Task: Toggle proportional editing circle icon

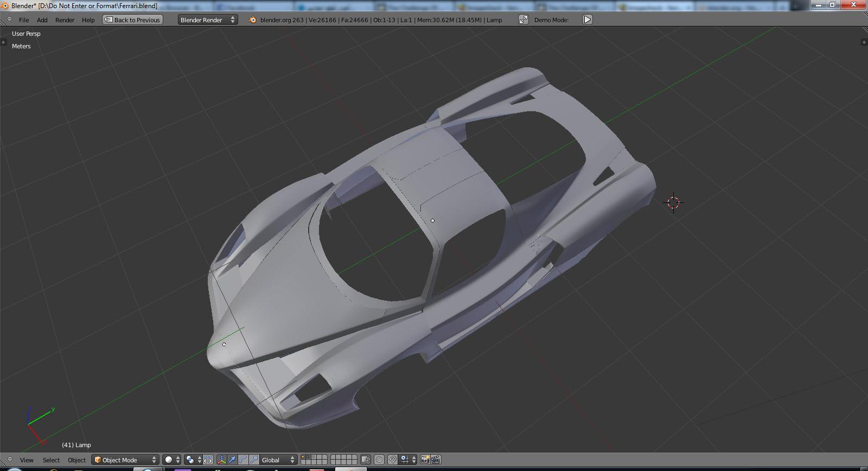Action: (379, 460)
